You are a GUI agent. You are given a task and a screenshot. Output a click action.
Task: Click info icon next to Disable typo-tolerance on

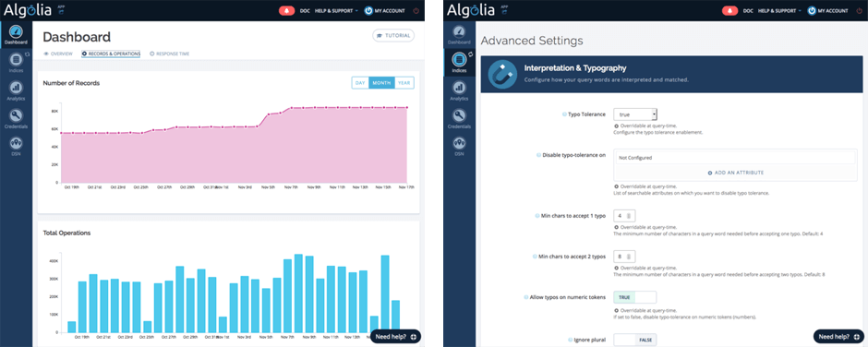[x=539, y=155]
